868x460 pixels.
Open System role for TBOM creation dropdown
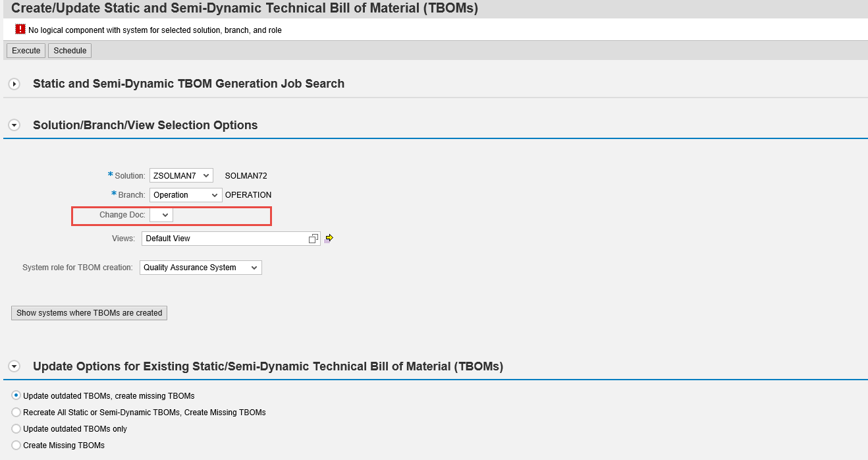(201, 268)
